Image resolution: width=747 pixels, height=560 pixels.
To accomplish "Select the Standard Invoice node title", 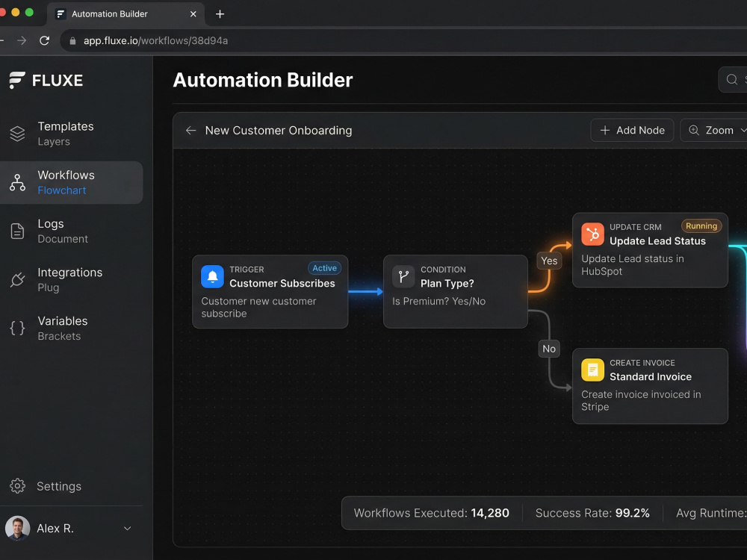I will (651, 376).
